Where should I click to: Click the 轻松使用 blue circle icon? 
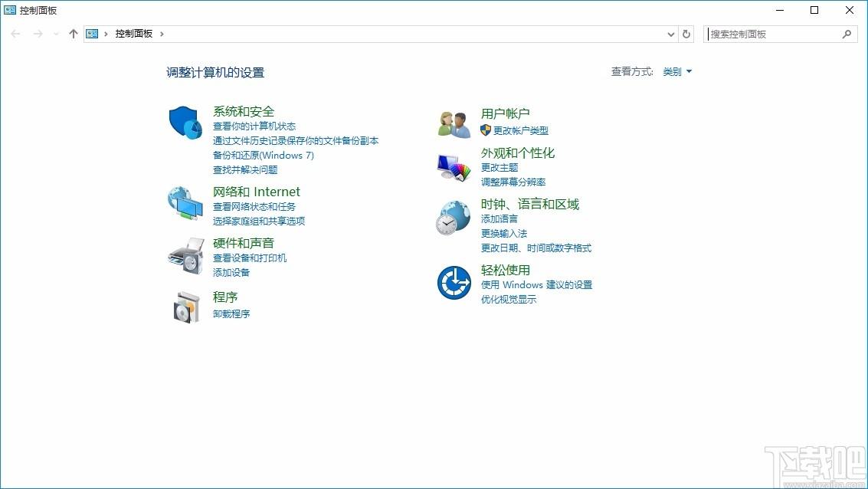click(x=454, y=282)
